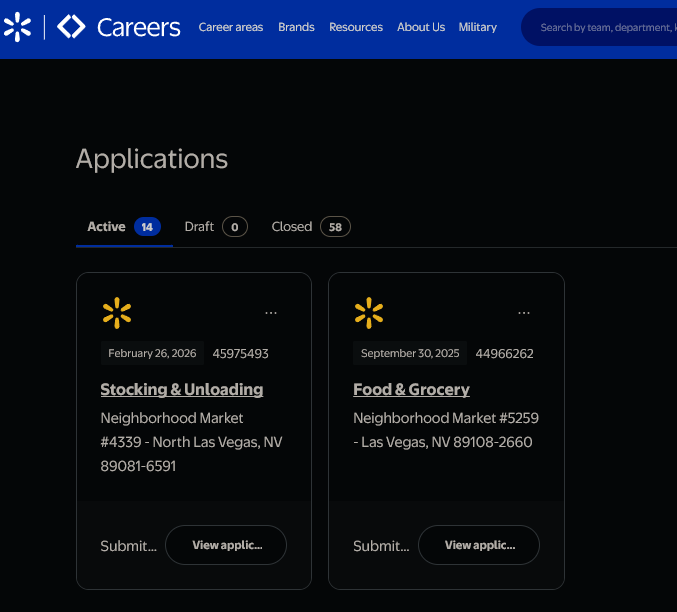Click the Draft count badge 0

click(x=235, y=227)
